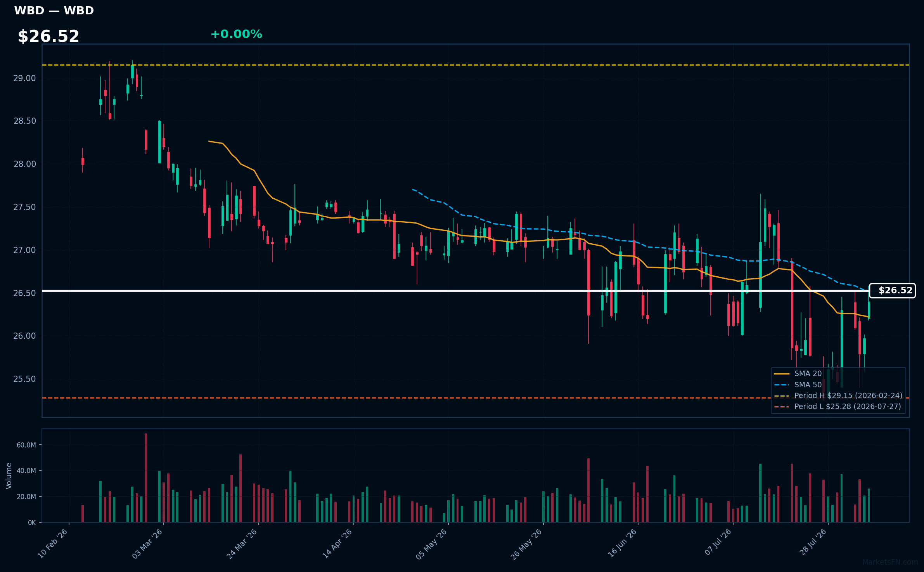Image resolution: width=924 pixels, height=572 pixels.
Task: Click the 40.0M volume axis label
Action: point(26,471)
